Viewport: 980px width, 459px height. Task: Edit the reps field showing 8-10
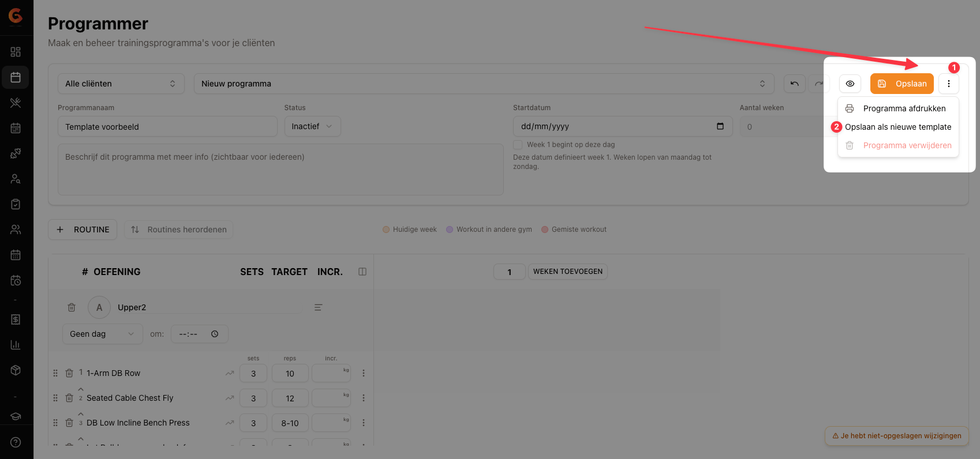[x=290, y=423]
